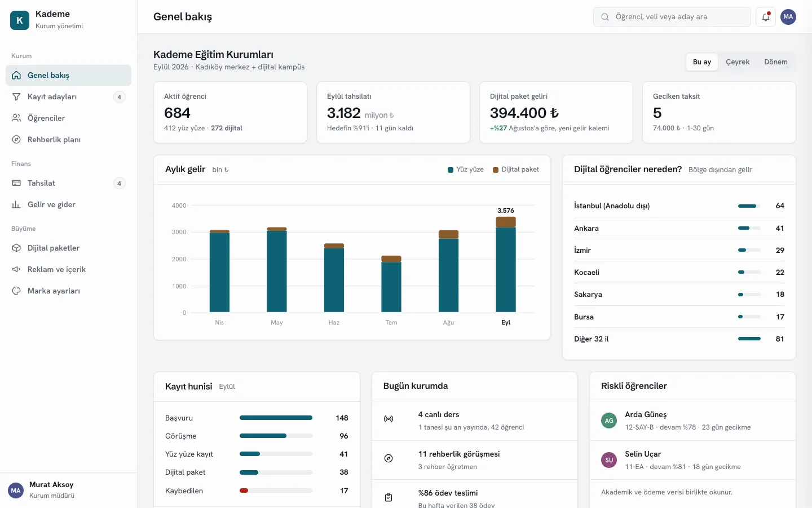This screenshot has width=812, height=508.
Task: Click the Eyl bar in Aylık gelir chart
Action: [506, 264]
